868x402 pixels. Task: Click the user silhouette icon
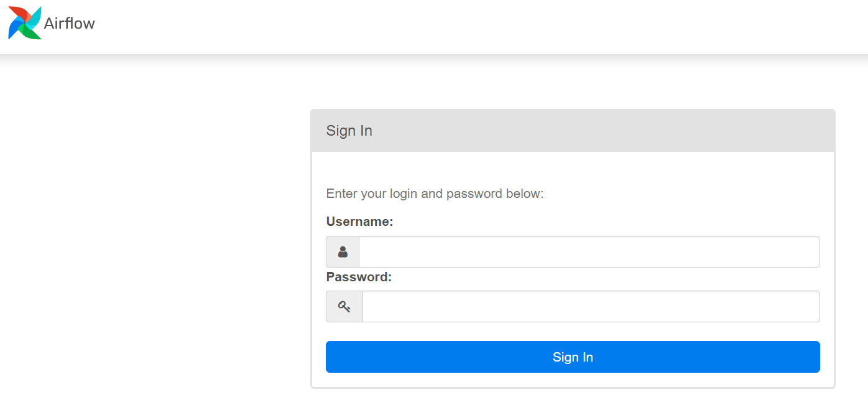point(343,252)
